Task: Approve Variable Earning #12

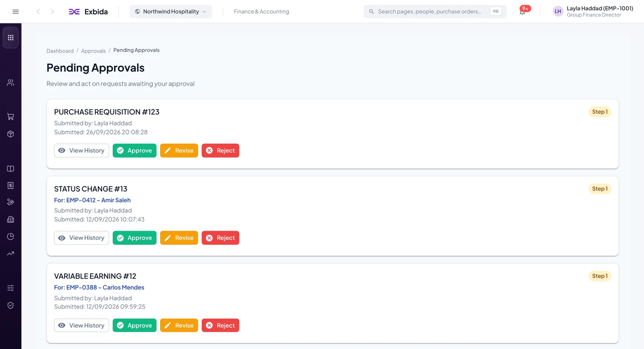Action: coord(134,325)
